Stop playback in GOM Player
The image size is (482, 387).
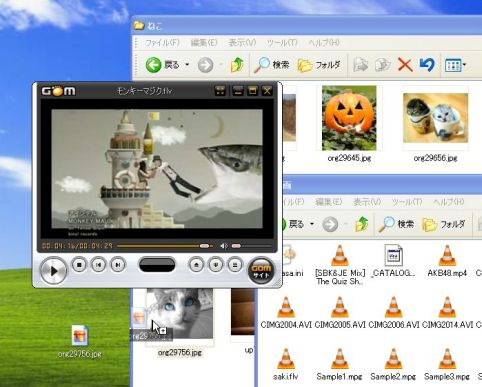[x=79, y=265]
